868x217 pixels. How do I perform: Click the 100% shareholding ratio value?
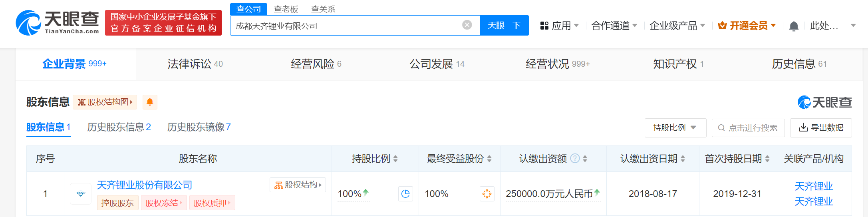coord(350,194)
